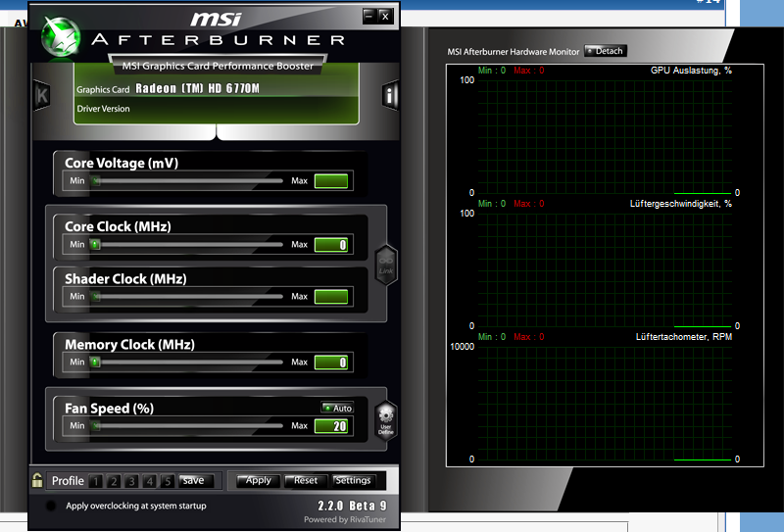Open the information i icon

pos(390,94)
